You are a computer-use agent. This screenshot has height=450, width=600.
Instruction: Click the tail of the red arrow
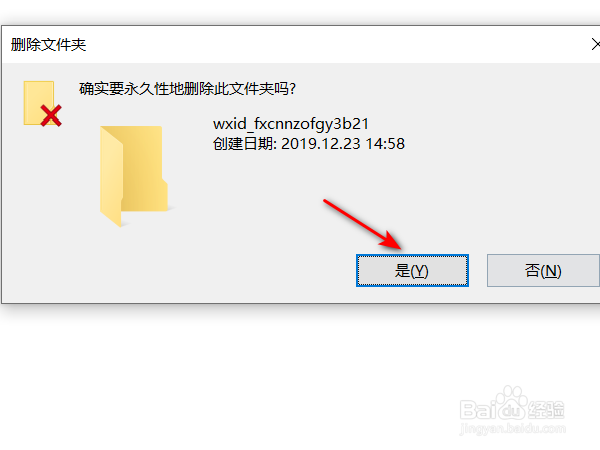tap(329, 203)
